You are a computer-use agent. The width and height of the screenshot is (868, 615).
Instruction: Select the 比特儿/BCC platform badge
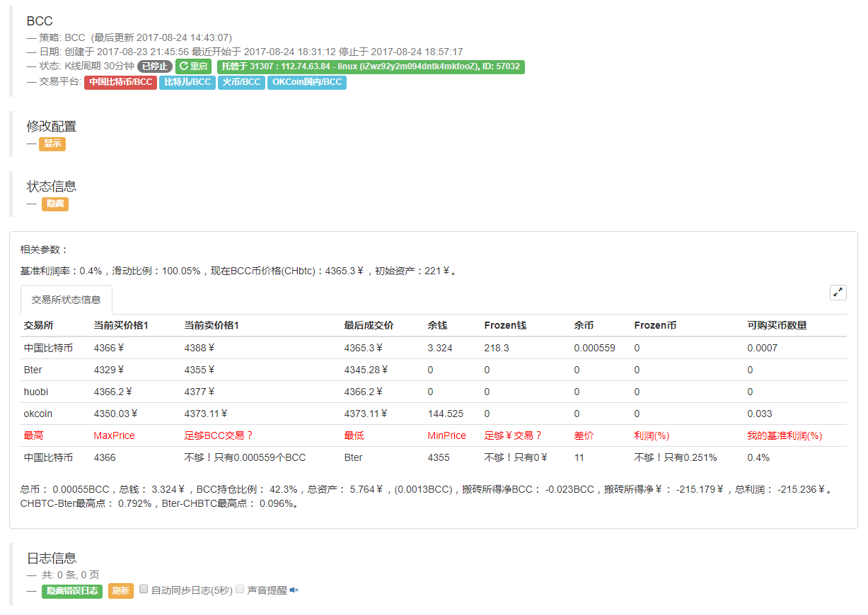pos(187,82)
